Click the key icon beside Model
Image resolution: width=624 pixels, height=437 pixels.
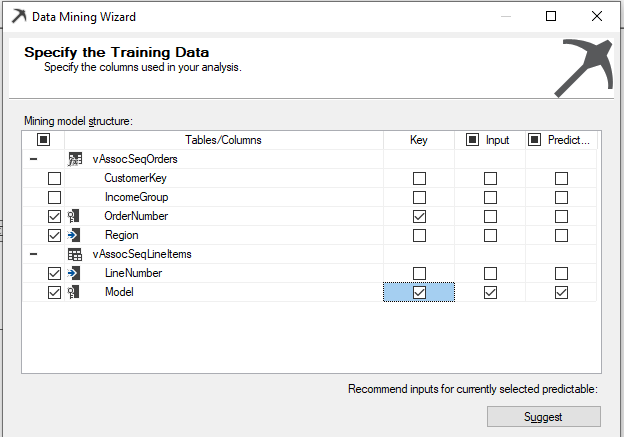75,292
